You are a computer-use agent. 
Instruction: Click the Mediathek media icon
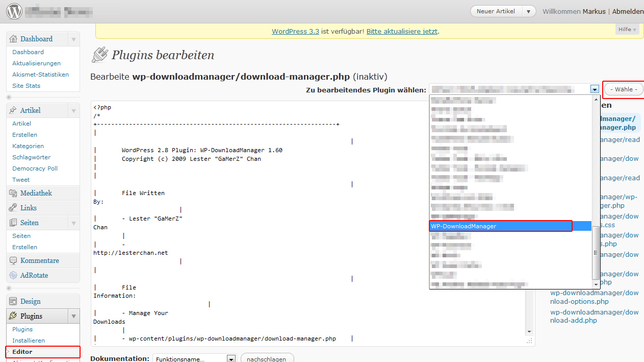[13, 193]
